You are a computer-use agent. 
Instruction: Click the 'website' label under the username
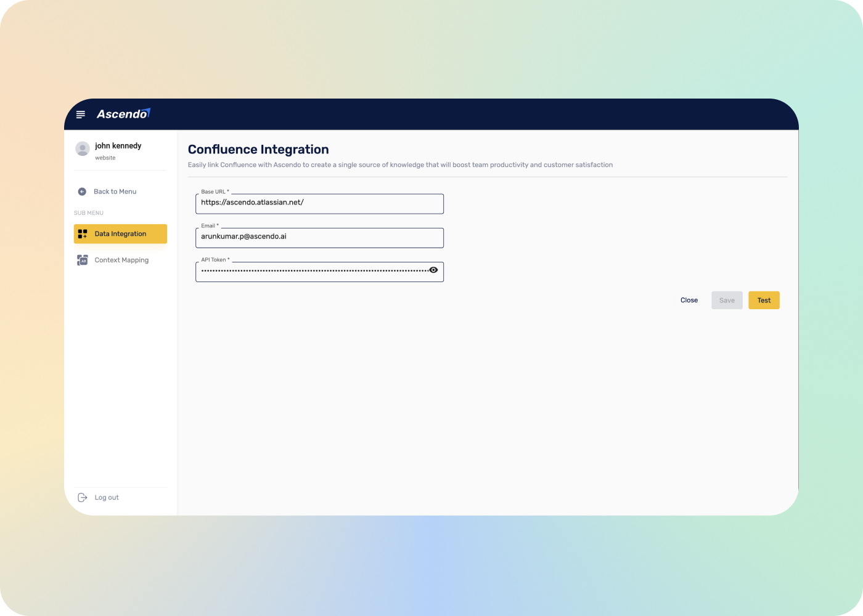click(105, 158)
